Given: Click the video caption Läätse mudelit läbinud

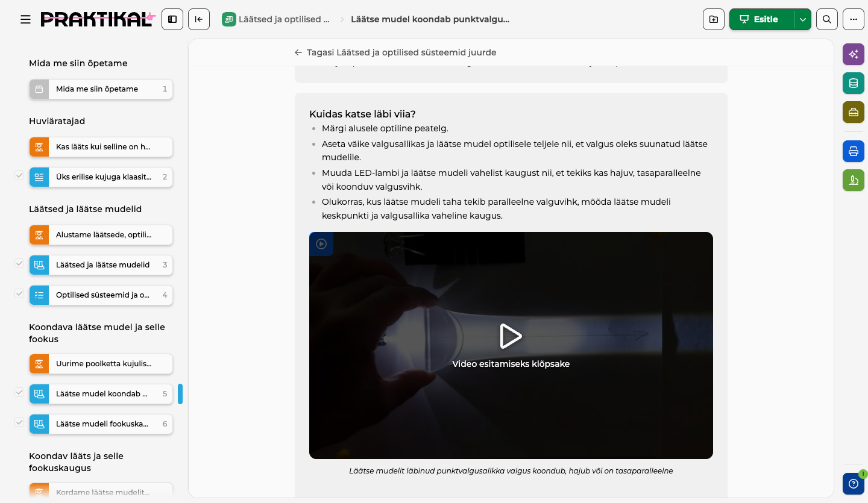Looking at the screenshot, I should point(511,470).
